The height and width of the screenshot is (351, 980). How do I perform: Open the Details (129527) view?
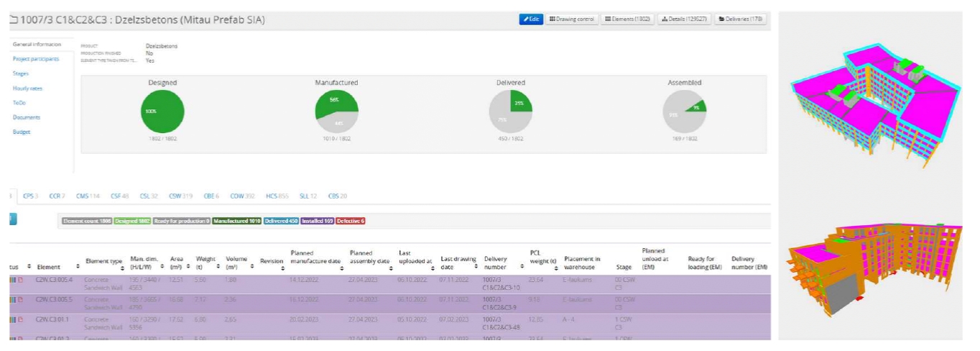[x=684, y=19]
